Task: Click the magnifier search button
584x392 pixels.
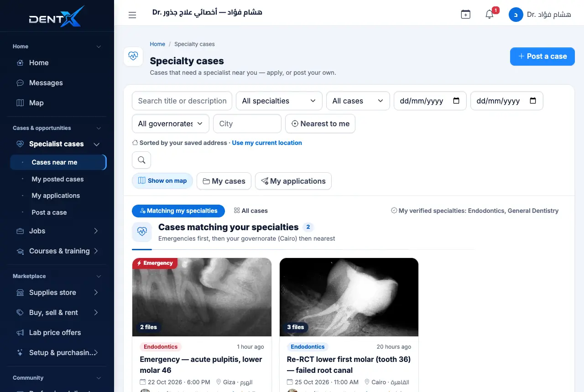Action: tap(141, 160)
